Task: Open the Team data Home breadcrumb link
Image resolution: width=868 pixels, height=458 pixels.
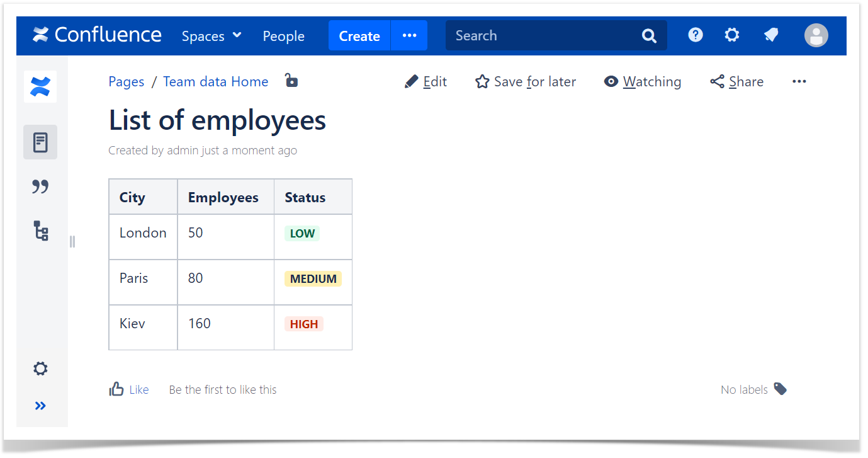Action: pos(215,82)
